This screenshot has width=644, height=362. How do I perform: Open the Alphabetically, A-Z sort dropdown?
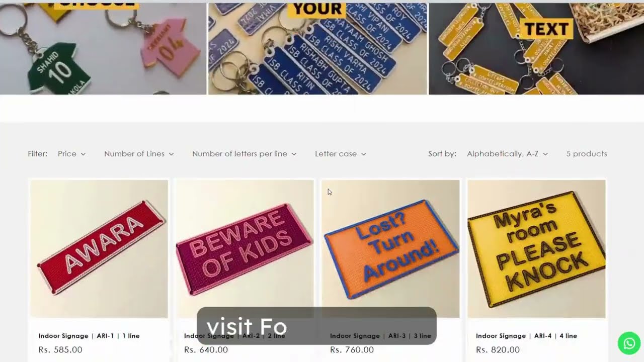[x=507, y=154]
